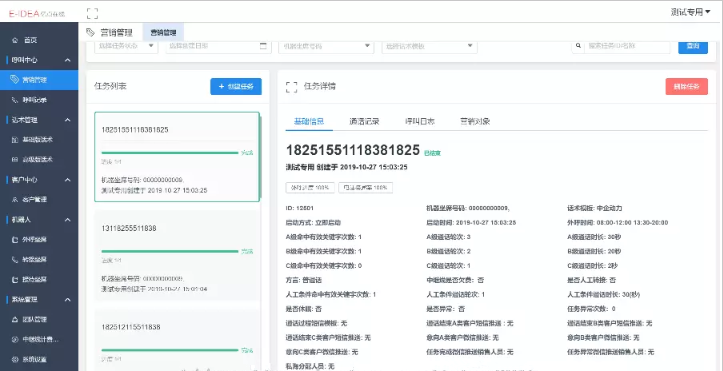This screenshot has width=723, height=371.
Task: Click the large 18251551118381825 detail heading
Action: (x=353, y=150)
